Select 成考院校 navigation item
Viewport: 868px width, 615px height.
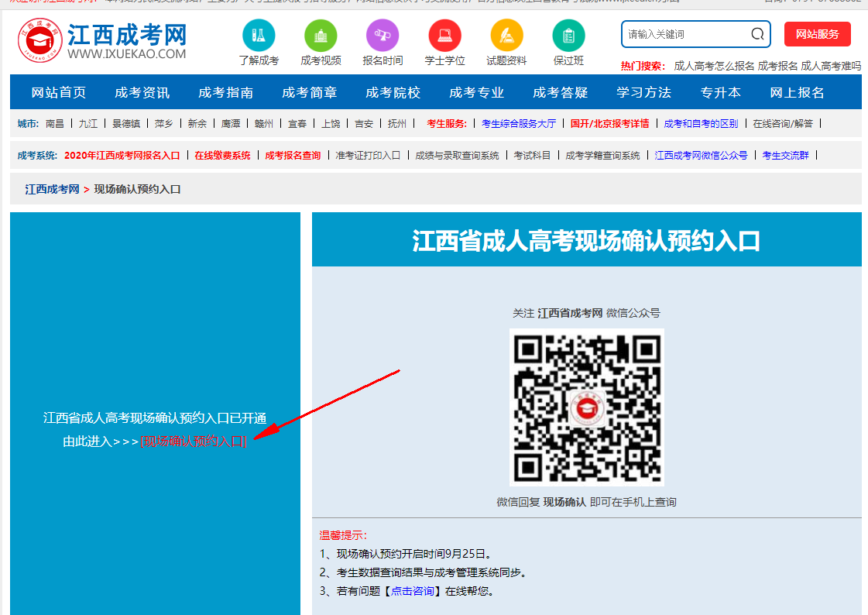393,92
